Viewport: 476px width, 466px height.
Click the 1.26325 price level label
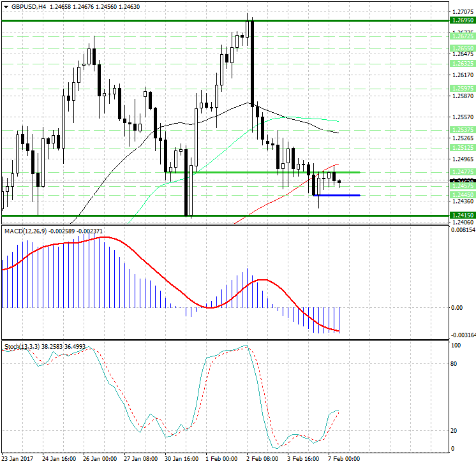click(x=462, y=63)
